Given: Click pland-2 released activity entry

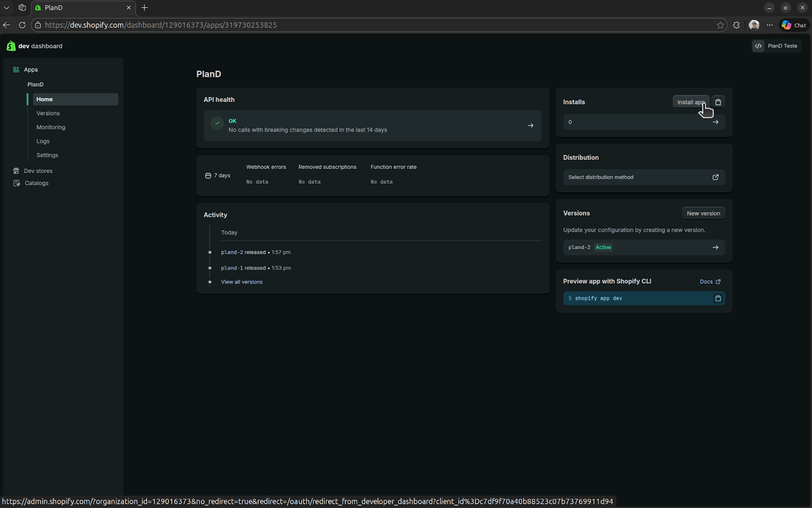Looking at the screenshot, I should 256,252.
